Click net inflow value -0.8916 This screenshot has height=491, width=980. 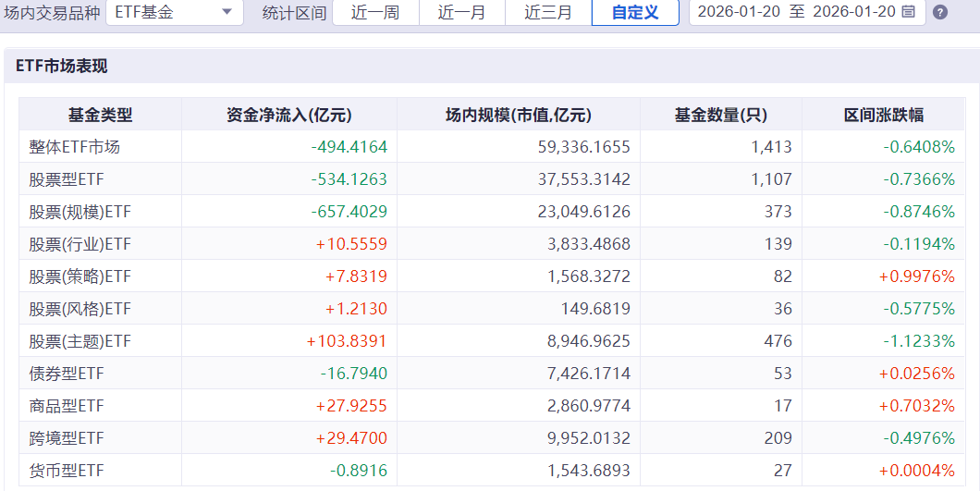coord(359,471)
